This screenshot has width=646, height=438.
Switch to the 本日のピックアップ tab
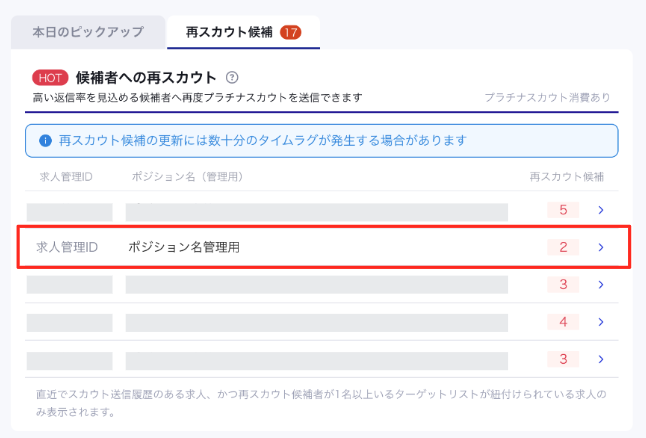87,32
